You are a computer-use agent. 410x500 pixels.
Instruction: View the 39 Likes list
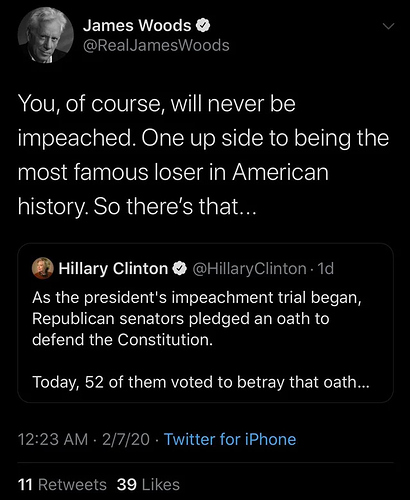pyautogui.click(x=148, y=485)
